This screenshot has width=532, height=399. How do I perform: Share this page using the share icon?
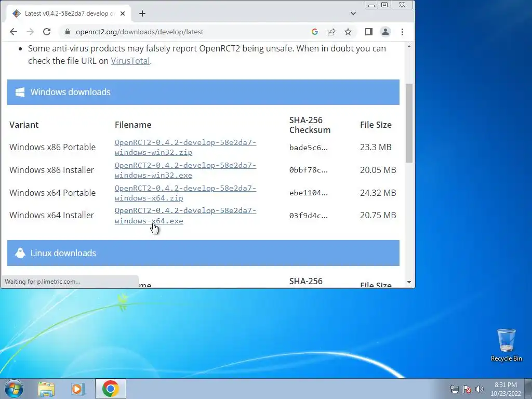pos(331,32)
